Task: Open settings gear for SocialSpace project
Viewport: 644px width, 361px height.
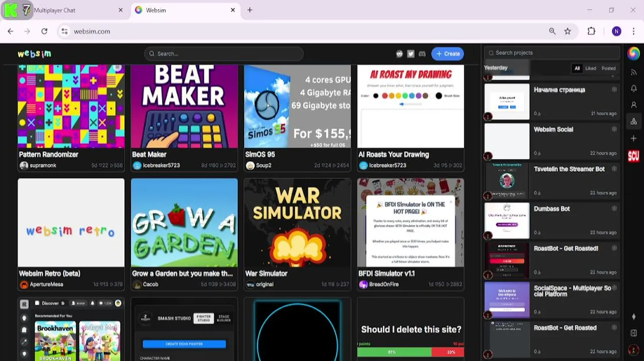Action: (x=614, y=288)
